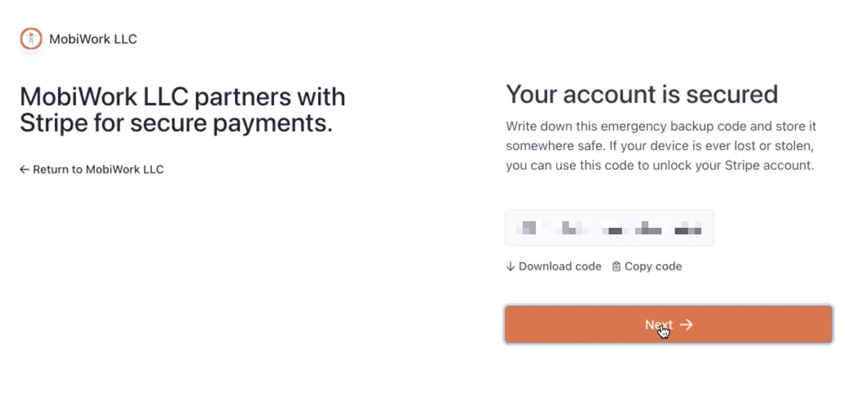Screen dimensions: 868x393
Task: Click the MobiWork circular logo icon
Action: (31, 39)
